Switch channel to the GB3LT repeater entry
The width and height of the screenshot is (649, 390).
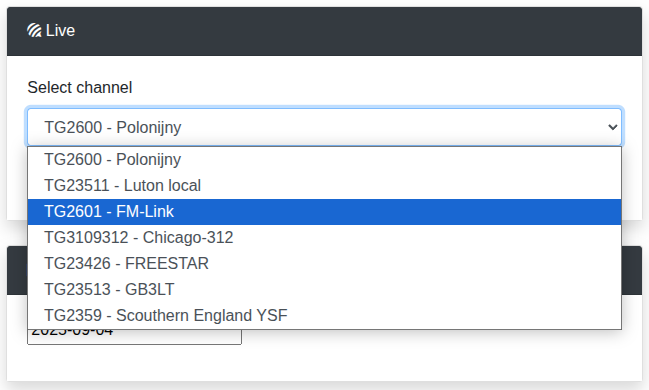[324, 289]
